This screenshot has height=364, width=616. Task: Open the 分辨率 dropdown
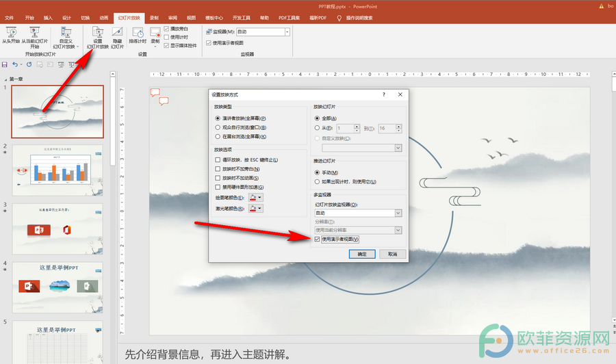pyautogui.click(x=398, y=230)
